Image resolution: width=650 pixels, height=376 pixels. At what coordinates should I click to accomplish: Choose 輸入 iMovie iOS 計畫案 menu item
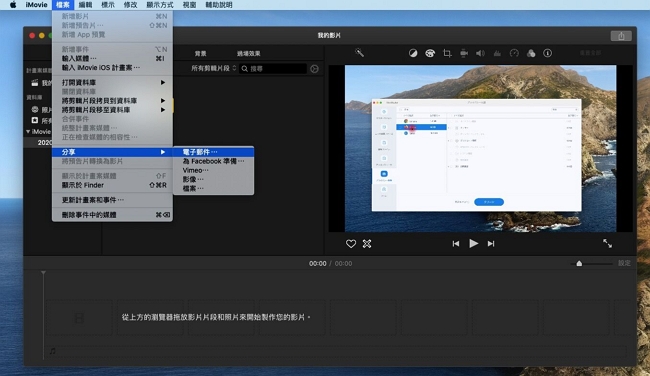(x=112, y=68)
